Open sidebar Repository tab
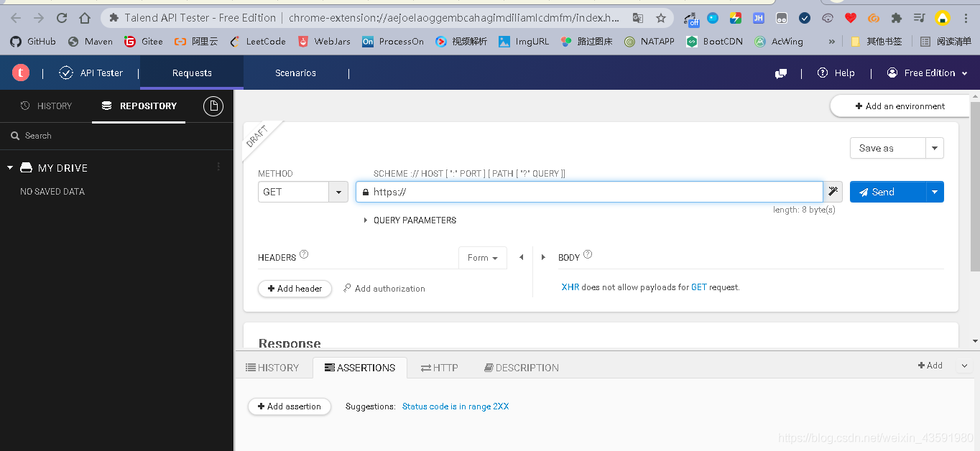 [139, 106]
